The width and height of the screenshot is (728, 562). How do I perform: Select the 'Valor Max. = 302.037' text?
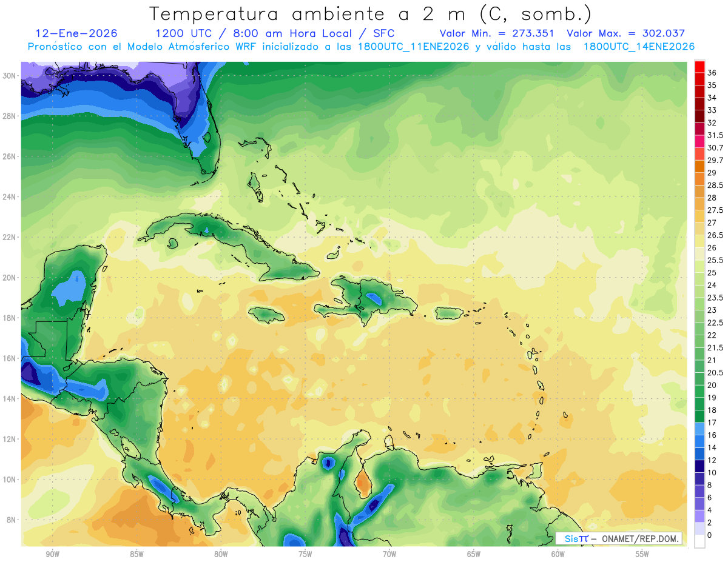625,33
